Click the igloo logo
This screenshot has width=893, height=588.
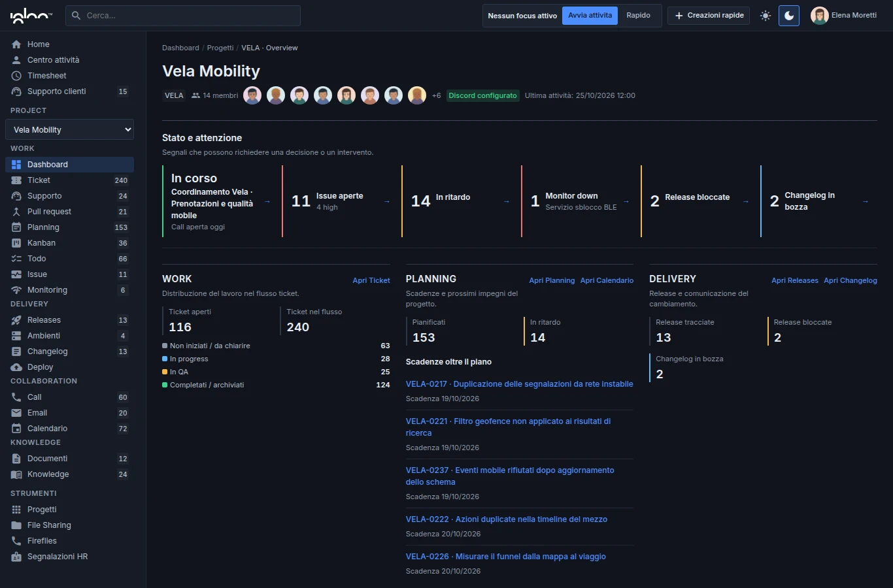coord(31,16)
